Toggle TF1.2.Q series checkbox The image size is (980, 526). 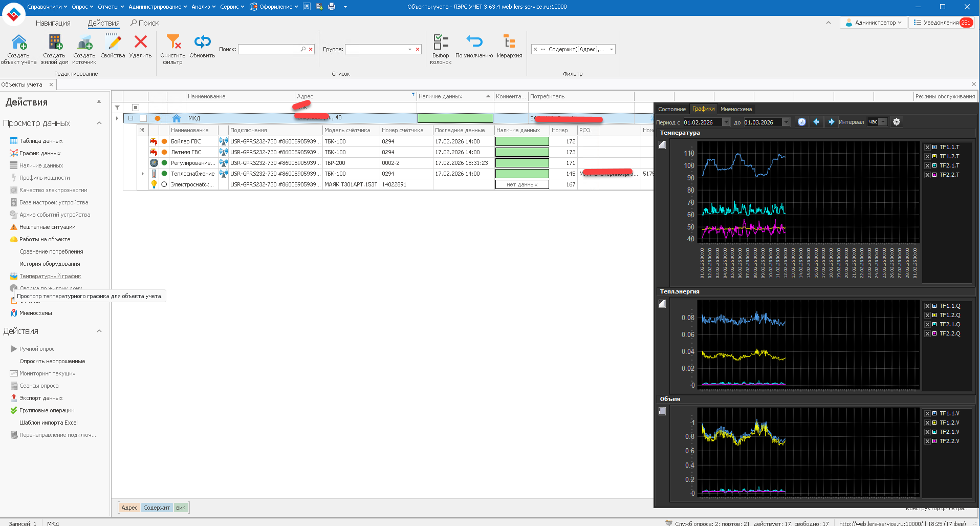click(x=927, y=315)
